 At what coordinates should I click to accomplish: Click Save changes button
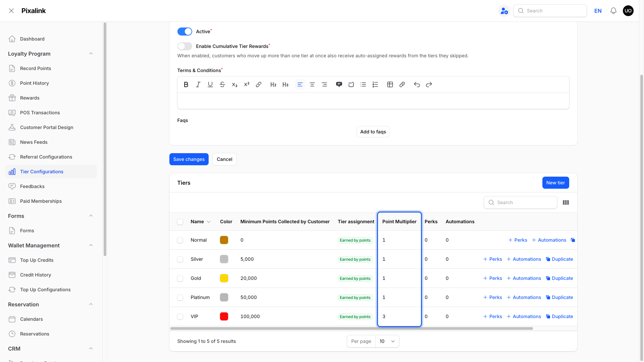pos(189,159)
